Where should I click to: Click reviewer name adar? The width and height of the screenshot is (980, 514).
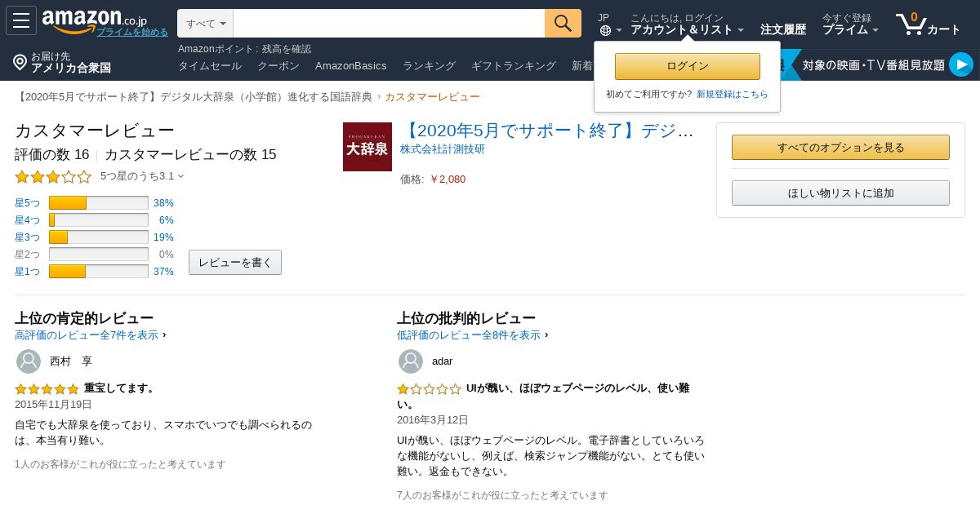click(x=442, y=361)
